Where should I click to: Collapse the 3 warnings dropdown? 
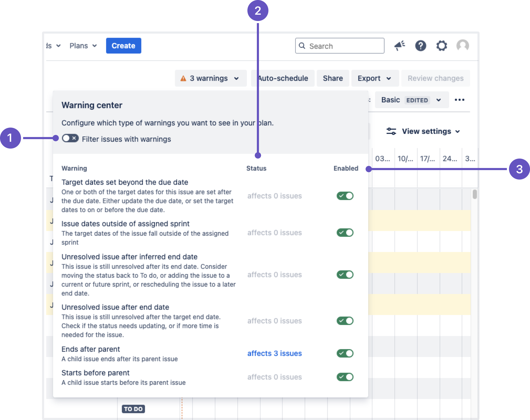click(211, 78)
